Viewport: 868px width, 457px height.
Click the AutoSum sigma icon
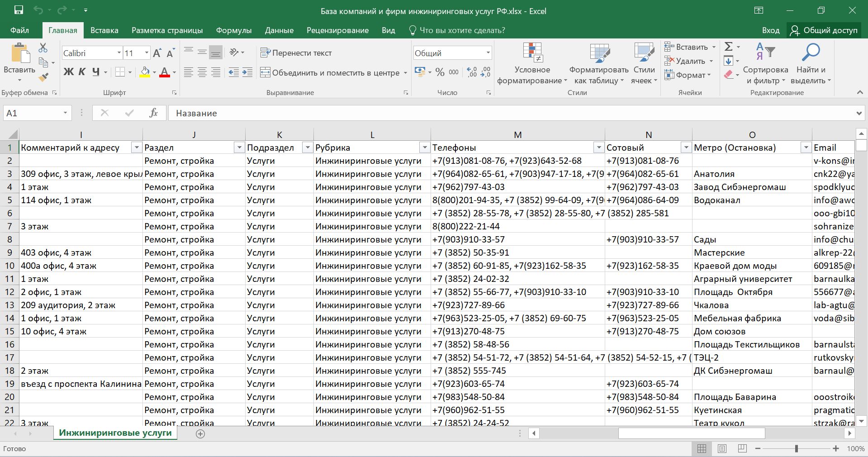pos(728,47)
